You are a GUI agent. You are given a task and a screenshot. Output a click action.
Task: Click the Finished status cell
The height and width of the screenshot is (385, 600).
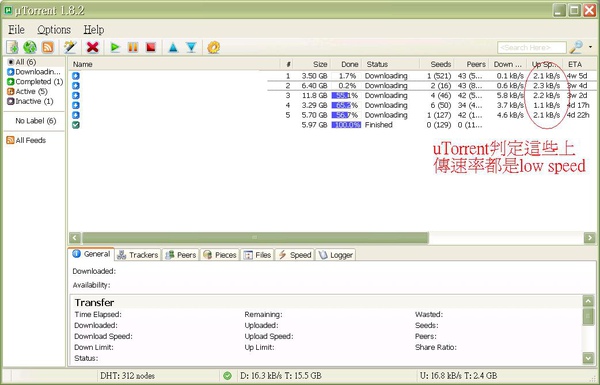coord(378,125)
